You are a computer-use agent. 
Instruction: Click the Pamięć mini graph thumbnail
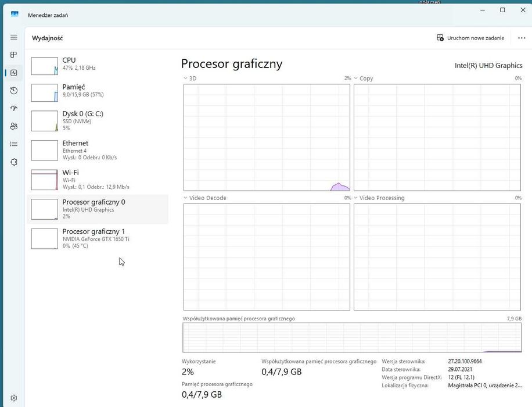(x=45, y=93)
